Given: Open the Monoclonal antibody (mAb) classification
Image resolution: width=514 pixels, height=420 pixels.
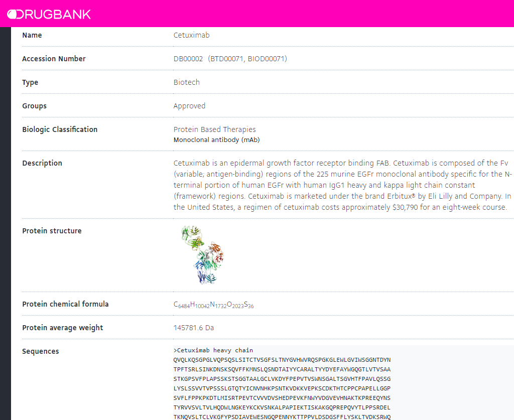Looking at the screenshot, I should 216,139.
